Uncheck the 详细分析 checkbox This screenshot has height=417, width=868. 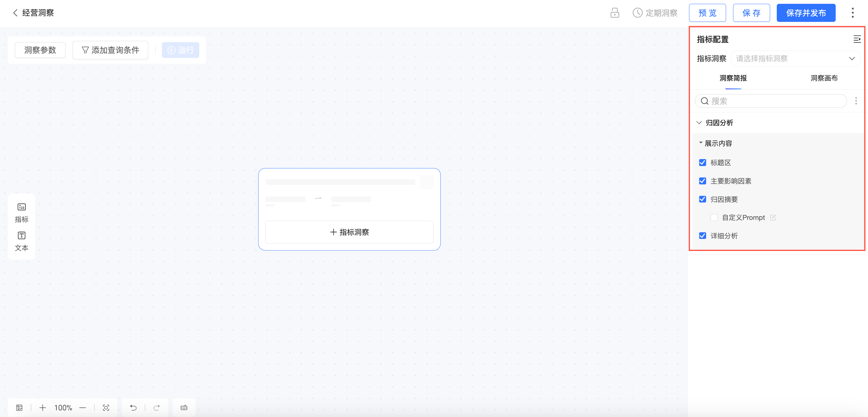pyautogui.click(x=702, y=236)
